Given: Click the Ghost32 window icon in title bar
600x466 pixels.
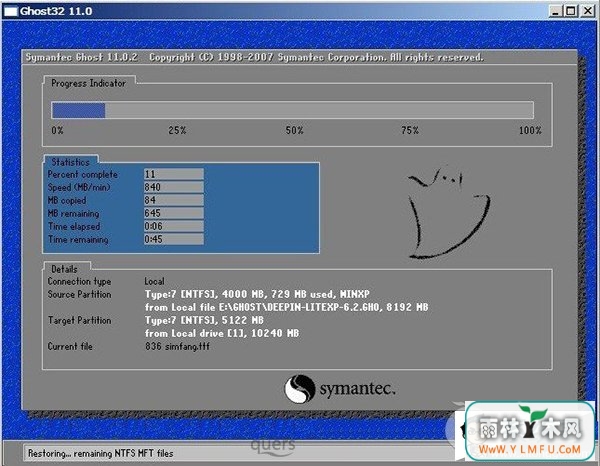Looking at the screenshot, I should pos(10,11).
